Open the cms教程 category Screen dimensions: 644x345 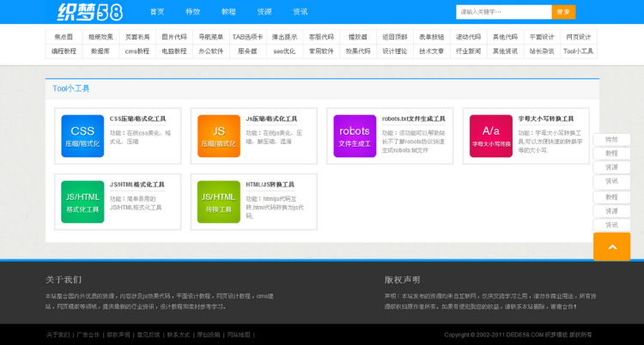tap(137, 51)
